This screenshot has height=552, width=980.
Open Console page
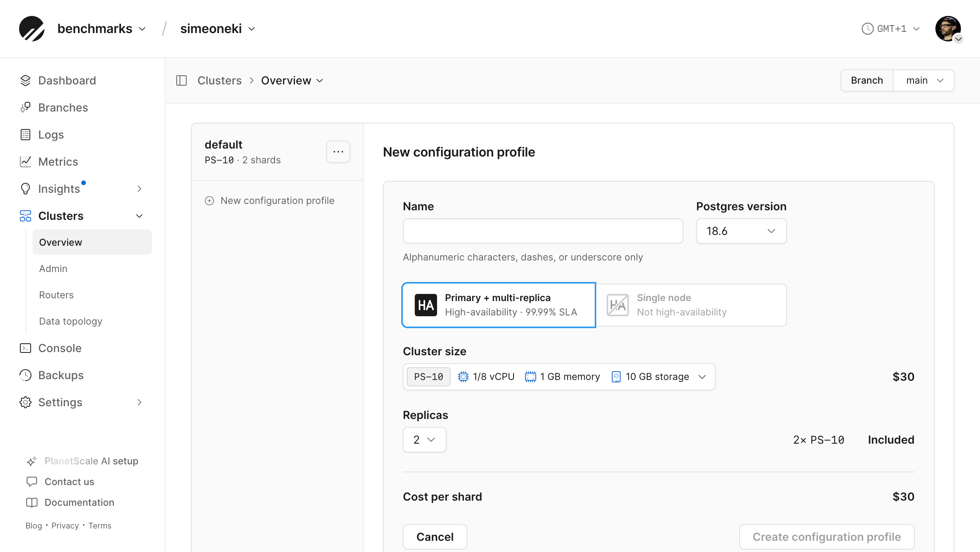point(60,348)
